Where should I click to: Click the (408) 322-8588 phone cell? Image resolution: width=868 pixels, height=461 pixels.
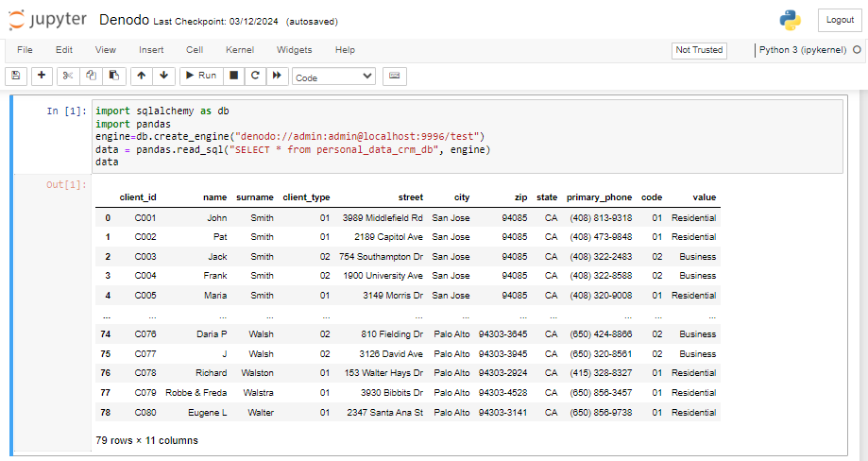point(602,276)
